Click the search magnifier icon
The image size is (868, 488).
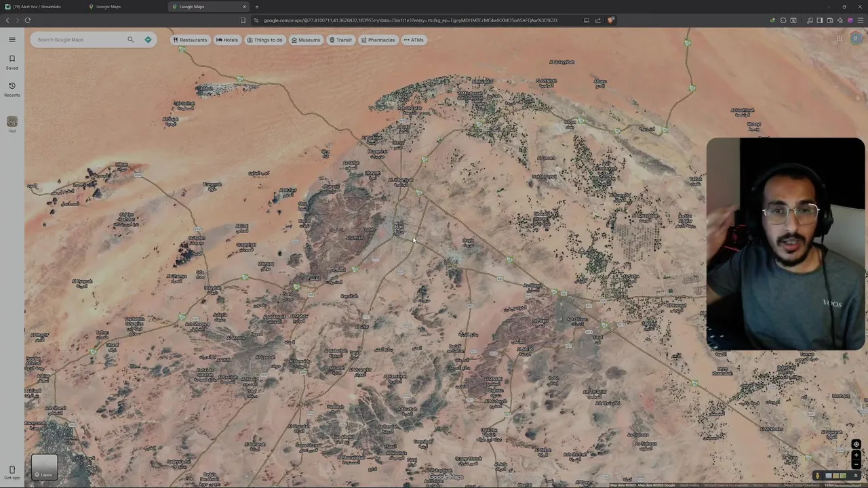tap(131, 39)
